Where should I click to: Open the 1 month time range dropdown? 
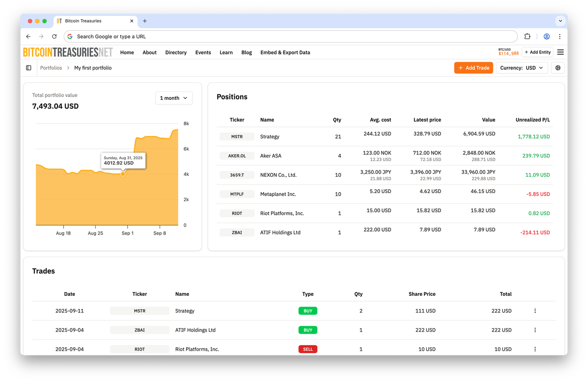point(173,98)
